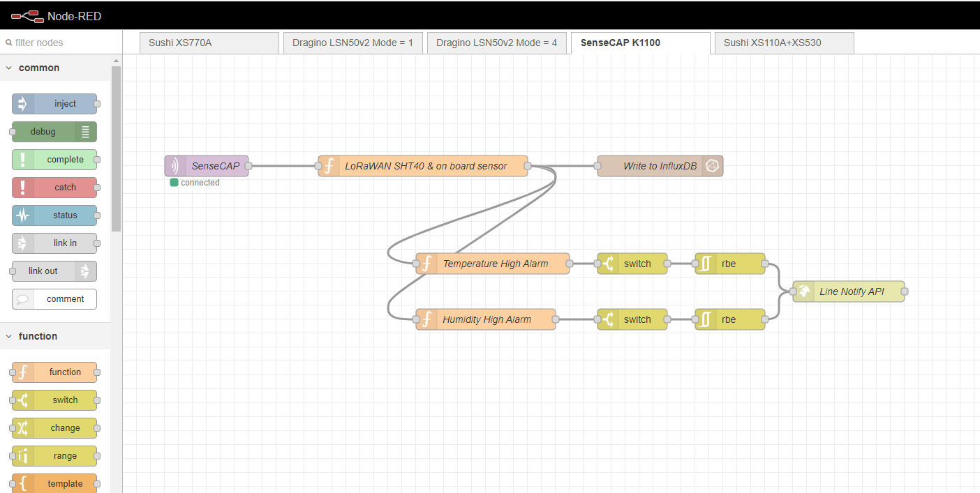
Task: Click the catch node exclamation icon
Action: click(22, 188)
